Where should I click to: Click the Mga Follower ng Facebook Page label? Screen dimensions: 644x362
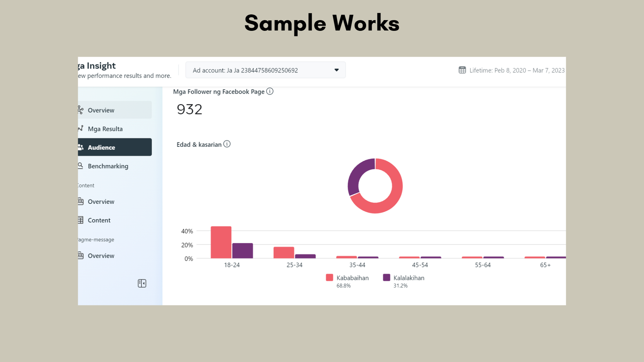[x=219, y=92]
